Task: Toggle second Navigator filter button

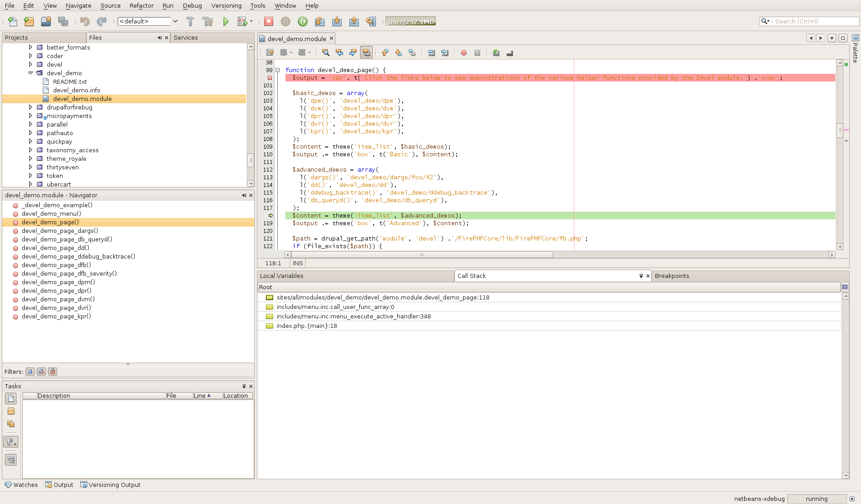Action: [x=41, y=372]
